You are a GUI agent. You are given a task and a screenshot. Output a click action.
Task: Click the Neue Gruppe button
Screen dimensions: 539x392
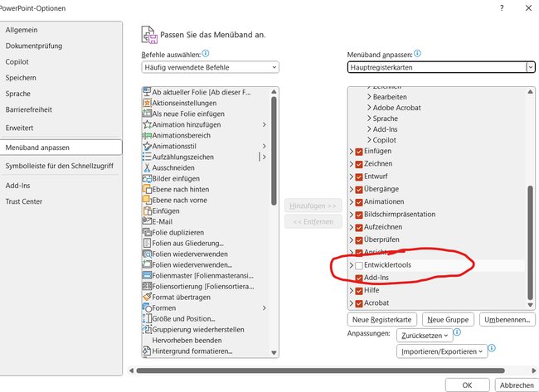click(x=448, y=320)
